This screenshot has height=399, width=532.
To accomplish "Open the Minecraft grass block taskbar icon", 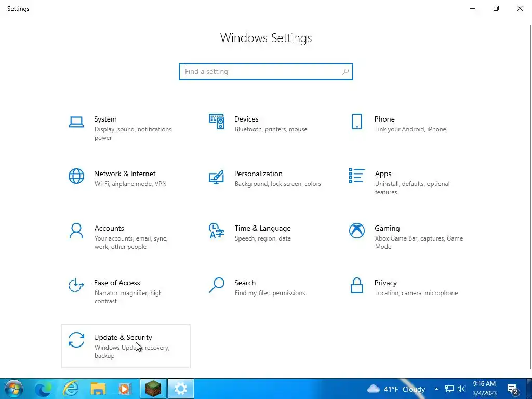I will coord(153,389).
